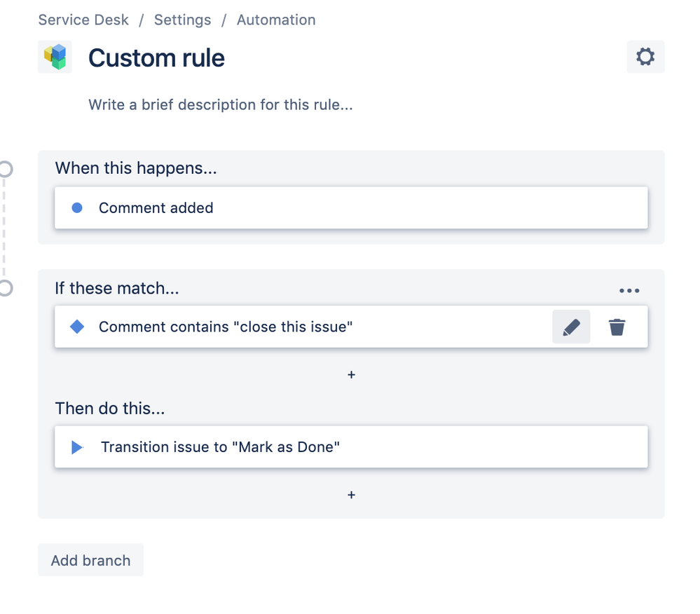This screenshot has height=614, width=700.
Task: Add a new condition with the plus
Action: pos(351,375)
